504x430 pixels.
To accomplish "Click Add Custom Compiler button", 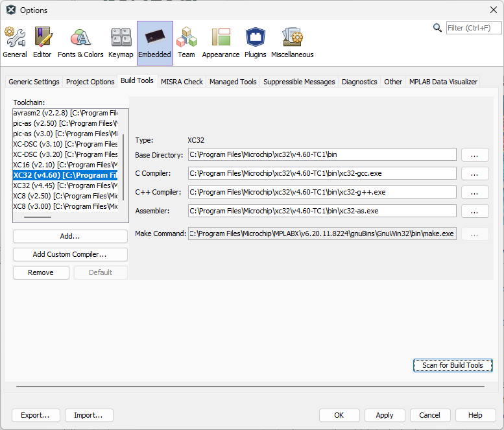I will [70, 254].
